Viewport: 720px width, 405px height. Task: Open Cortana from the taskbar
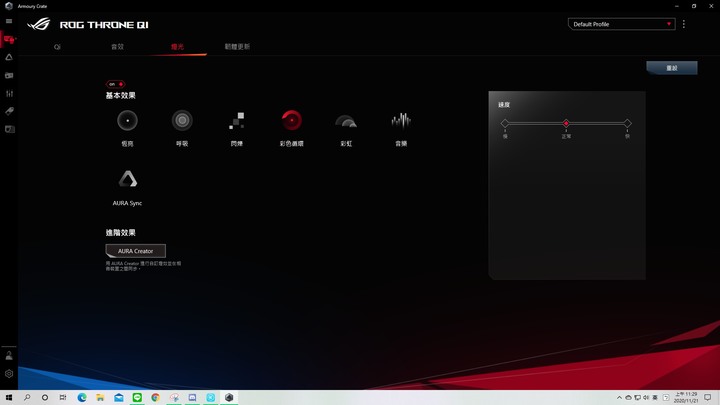pyautogui.click(x=45, y=397)
